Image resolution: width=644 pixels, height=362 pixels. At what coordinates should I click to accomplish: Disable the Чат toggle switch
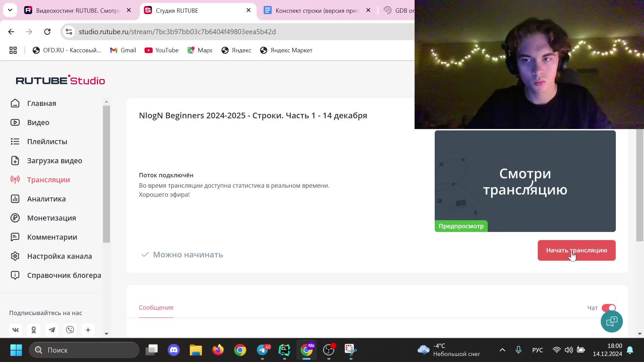608,308
